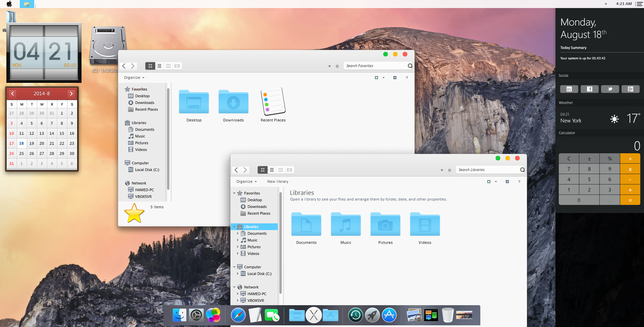Screen dimensions: 644x327
Task: Open view options arrow in Libraries window
Action: click(496, 181)
